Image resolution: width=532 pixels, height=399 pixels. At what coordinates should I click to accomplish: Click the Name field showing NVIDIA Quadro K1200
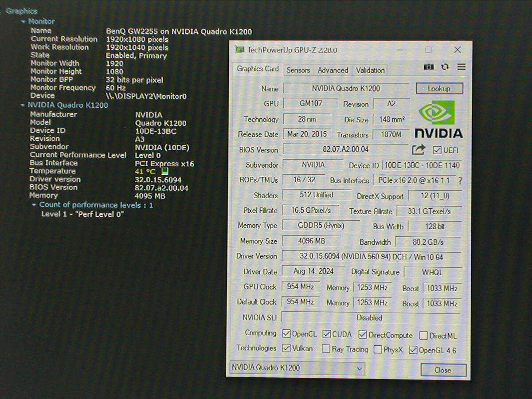[346, 88]
